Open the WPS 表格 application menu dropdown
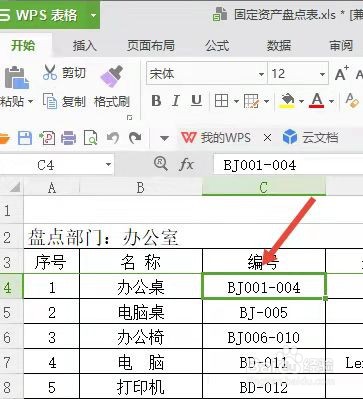The height and width of the screenshot is (399, 363). 94,15
